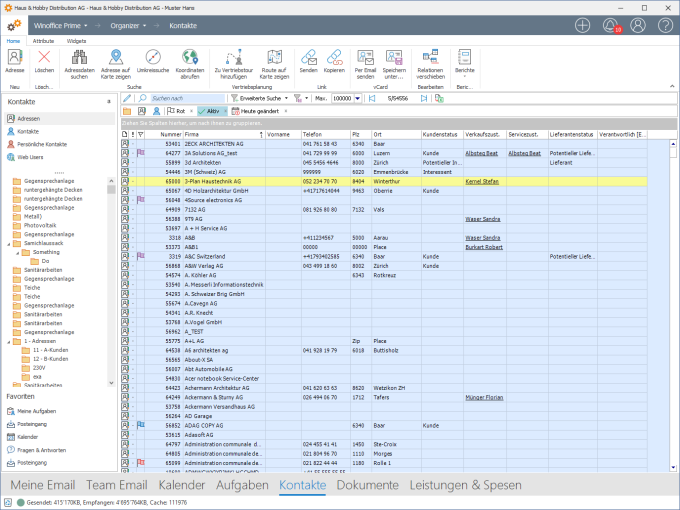
Task: Open the Berichte reports menu icon
Action: [x=464, y=57]
